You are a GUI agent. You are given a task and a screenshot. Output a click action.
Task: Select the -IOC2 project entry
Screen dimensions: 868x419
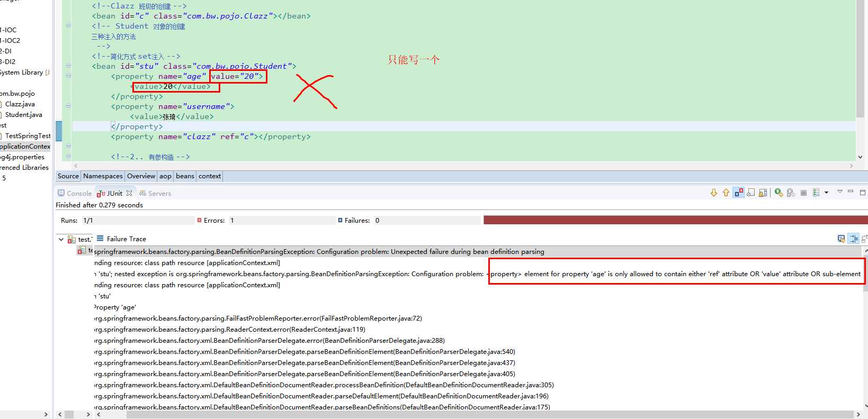pos(10,41)
